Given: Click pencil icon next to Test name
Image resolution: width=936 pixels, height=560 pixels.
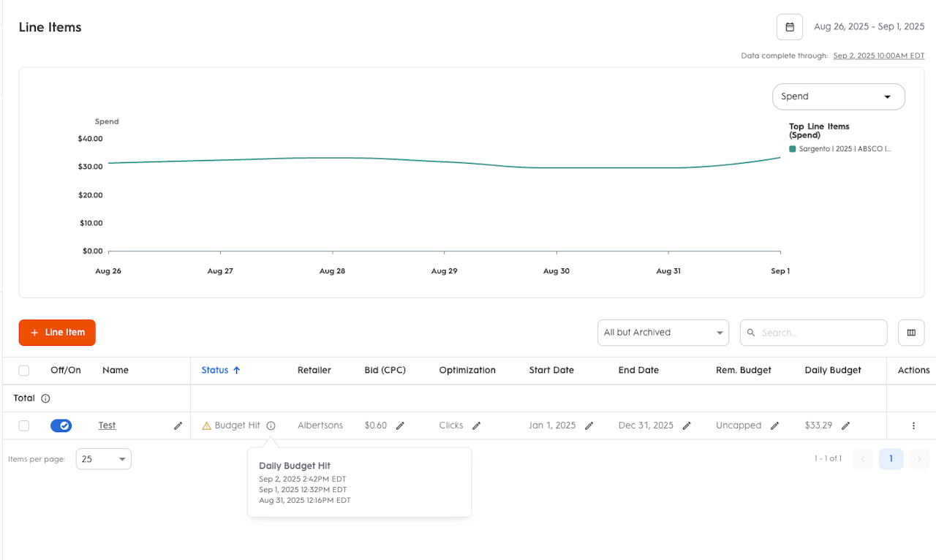Looking at the screenshot, I should coord(178,425).
